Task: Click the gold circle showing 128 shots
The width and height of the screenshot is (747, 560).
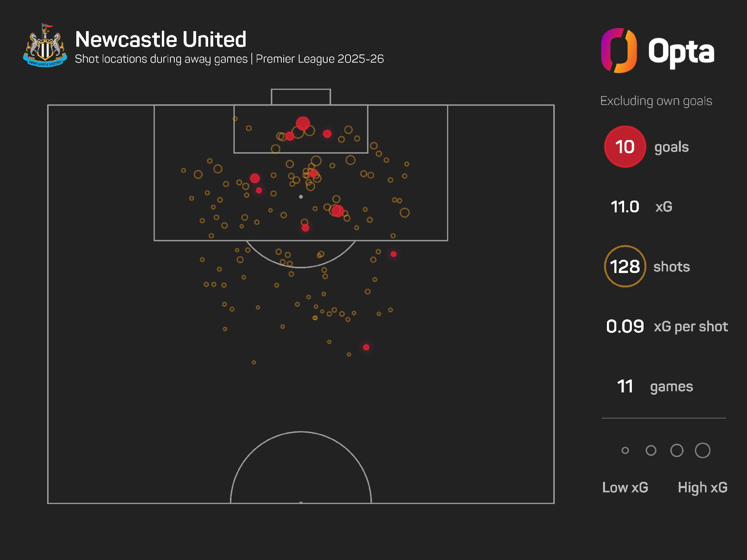Action: (x=625, y=266)
